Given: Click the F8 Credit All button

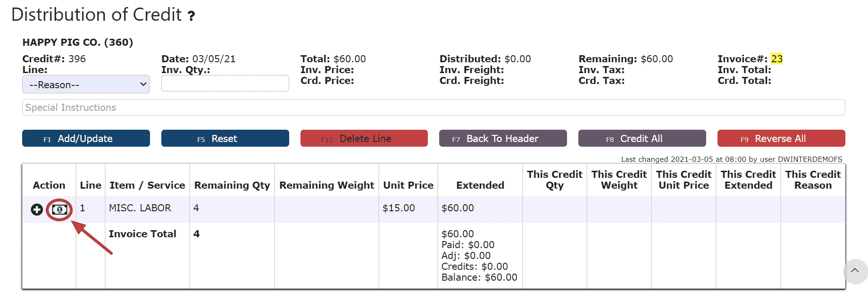Looking at the screenshot, I should click(642, 139).
